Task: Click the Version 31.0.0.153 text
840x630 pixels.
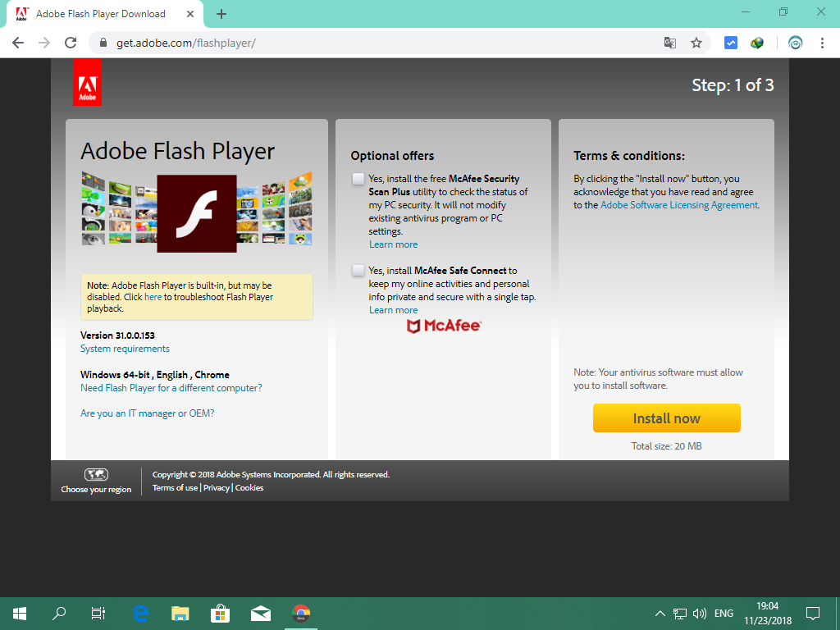Action: (117, 336)
